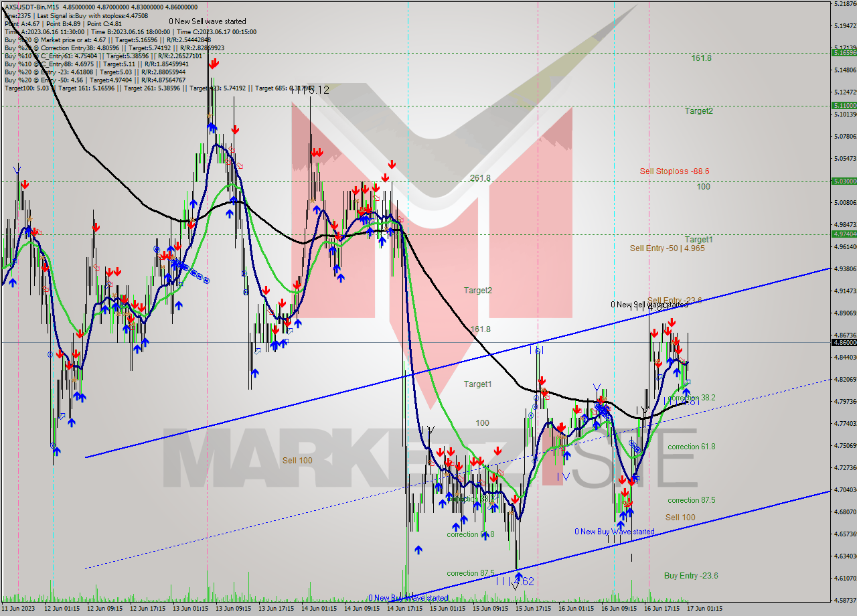This screenshot has height=616, width=857.
Task: Click the '16 Jun 17:15' time axis label
Action: click(660, 609)
